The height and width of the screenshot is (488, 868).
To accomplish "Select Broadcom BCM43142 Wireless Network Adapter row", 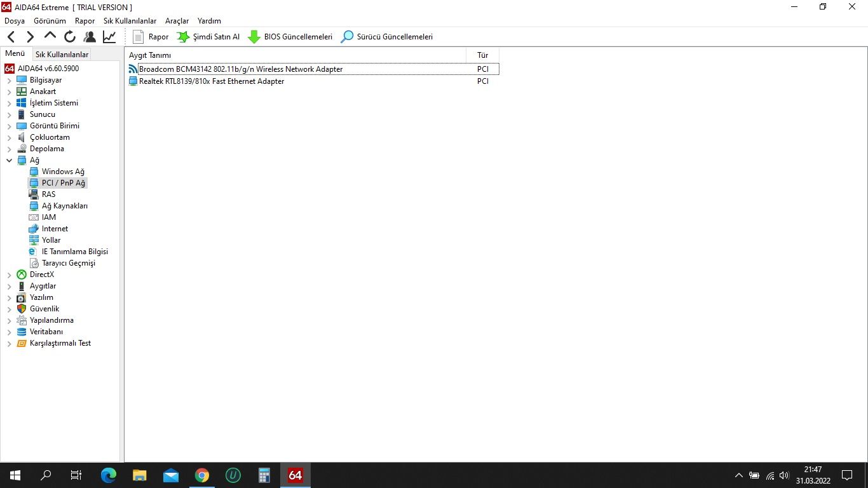I will click(x=313, y=69).
